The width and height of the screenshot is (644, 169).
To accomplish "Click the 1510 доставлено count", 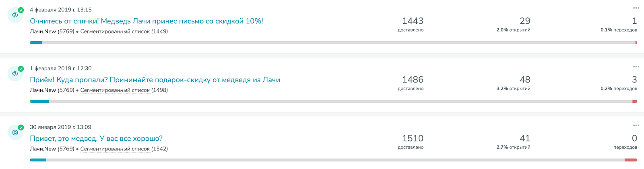I will (x=413, y=138).
